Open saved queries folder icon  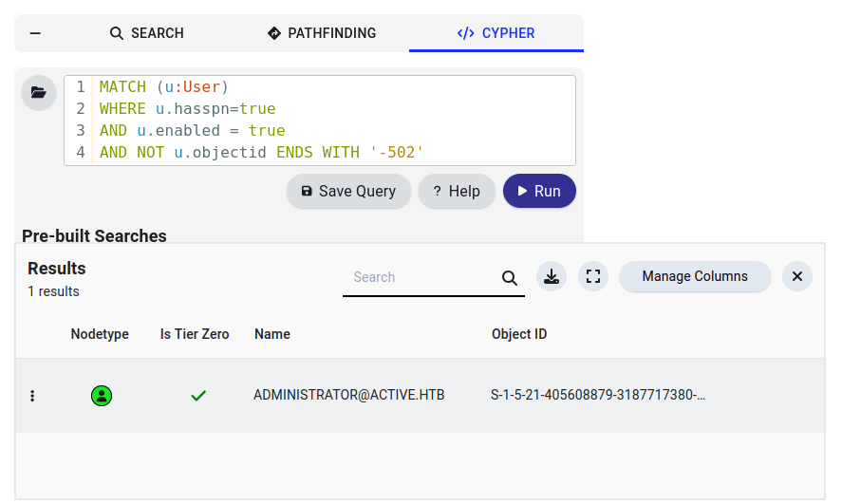click(39, 92)
